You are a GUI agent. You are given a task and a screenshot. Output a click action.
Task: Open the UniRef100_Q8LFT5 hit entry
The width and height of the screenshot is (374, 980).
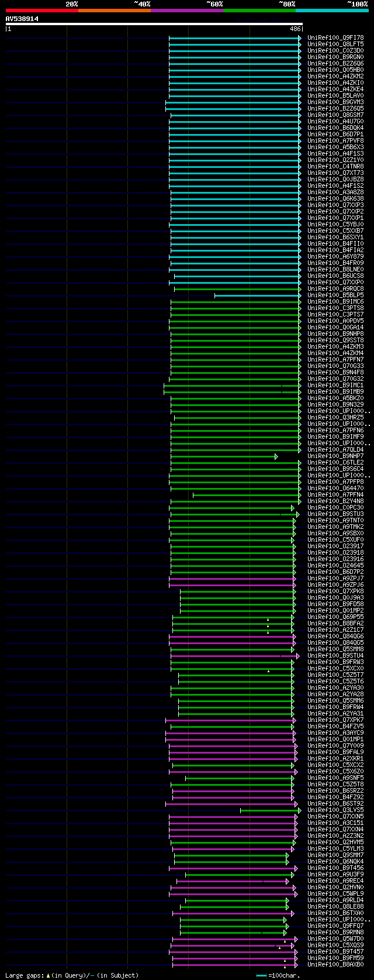335,44
